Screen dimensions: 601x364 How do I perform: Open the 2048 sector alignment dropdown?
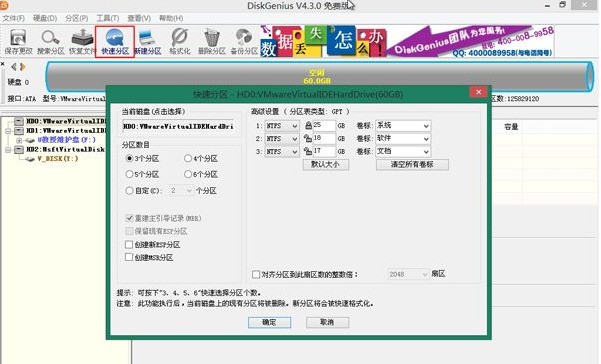(x=408, y=274)
